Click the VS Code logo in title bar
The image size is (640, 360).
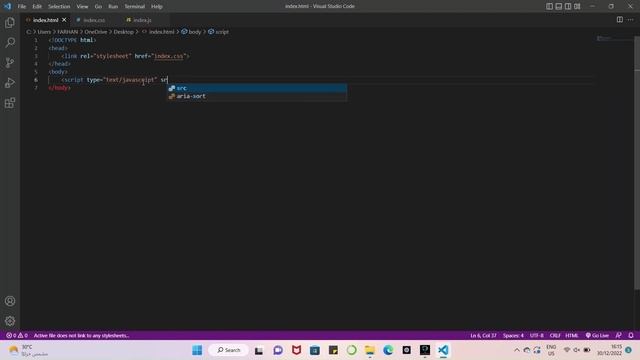pos(7,6)
